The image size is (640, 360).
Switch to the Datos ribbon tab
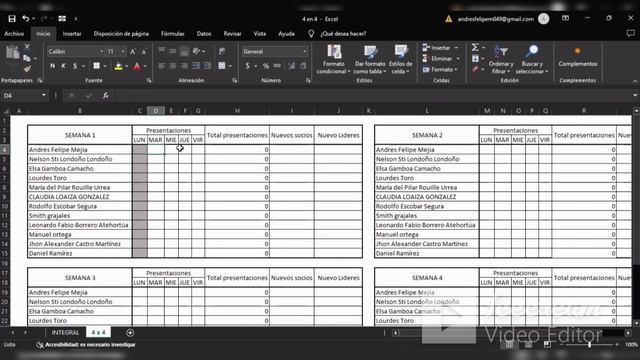pos(204,34)
